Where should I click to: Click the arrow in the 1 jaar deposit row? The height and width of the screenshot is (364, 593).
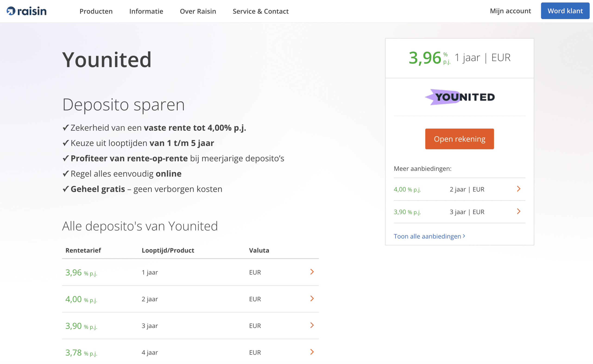pyautogui.click(x=312, y=272)
